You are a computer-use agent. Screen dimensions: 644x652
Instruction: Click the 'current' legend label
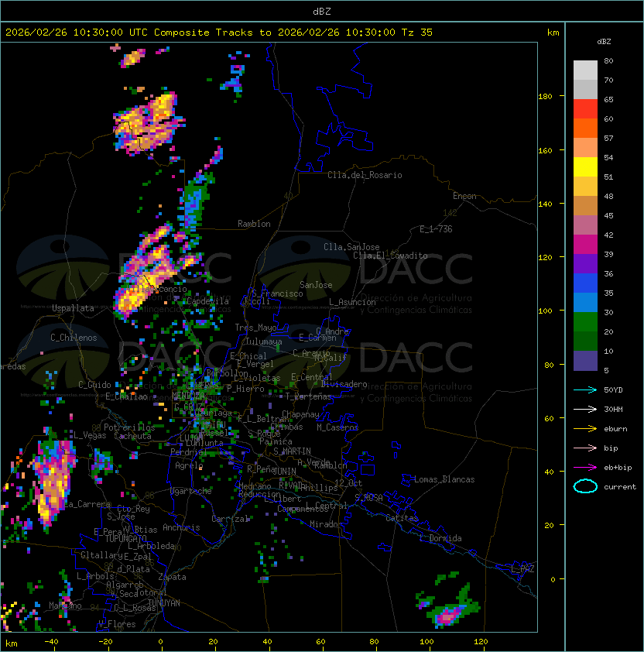point(619,486)
